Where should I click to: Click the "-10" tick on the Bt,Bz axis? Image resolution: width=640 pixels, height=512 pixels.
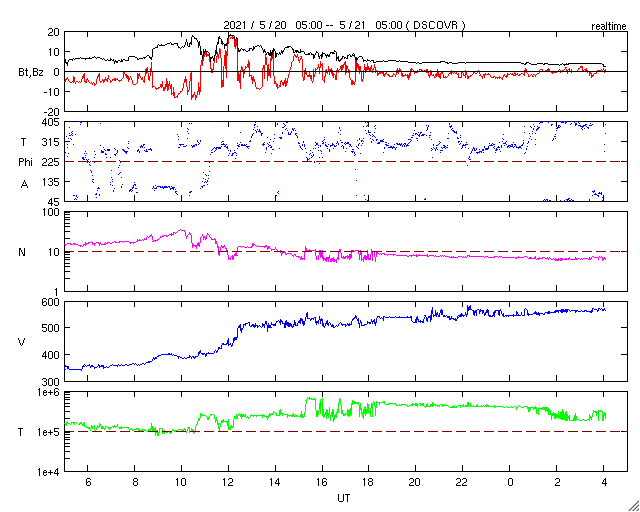tap(53, 92)
